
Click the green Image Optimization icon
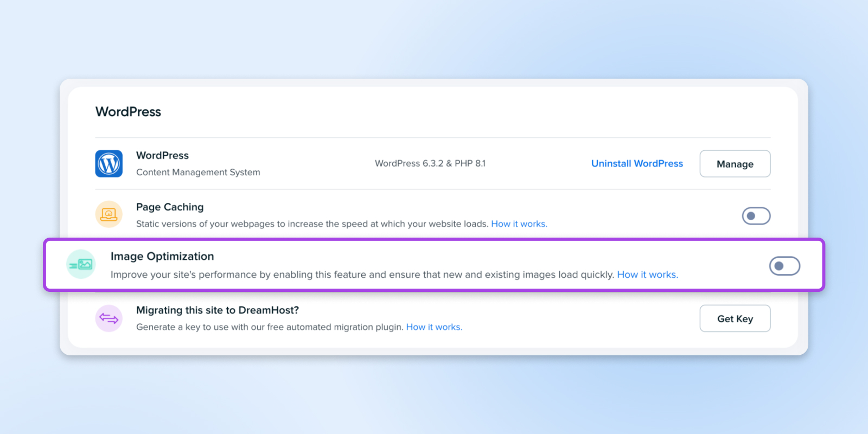(81, 265)
